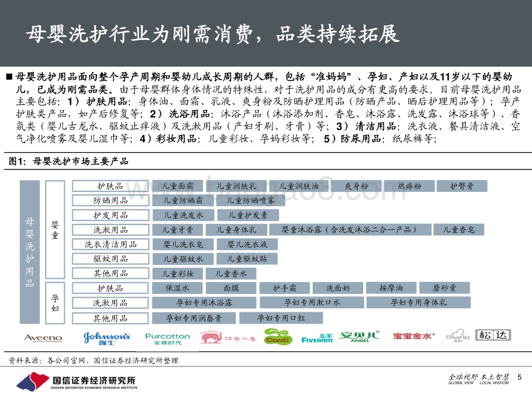Screen dimensions: 532x399
Task: Click the 儿童面霜 product box
Action: click(x=178, y=186)
